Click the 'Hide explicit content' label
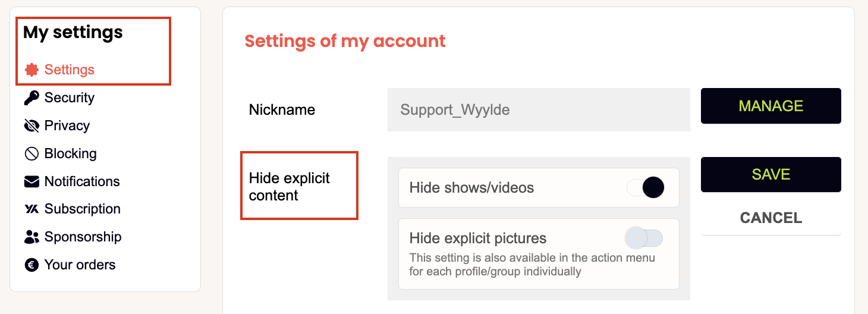The image size is (868, 314). pos(290,187)
